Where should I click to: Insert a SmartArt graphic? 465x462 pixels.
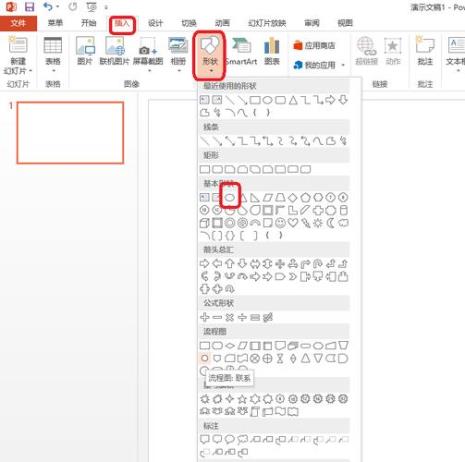click(x=241, y=51)
